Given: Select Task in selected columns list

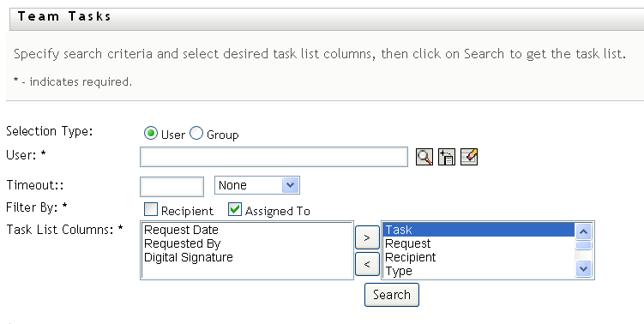Looking at the screenshot, I should tap(478, 230).
